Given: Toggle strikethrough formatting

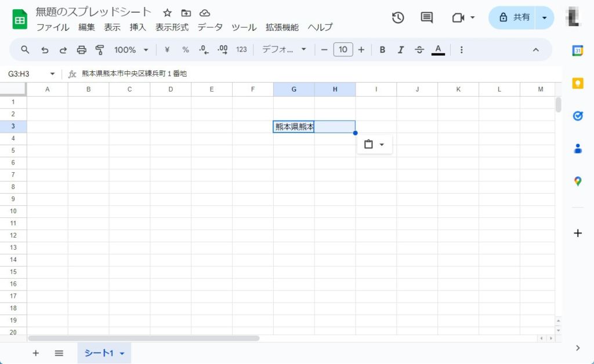Looking at the screenshot, I should coord(419,50).
